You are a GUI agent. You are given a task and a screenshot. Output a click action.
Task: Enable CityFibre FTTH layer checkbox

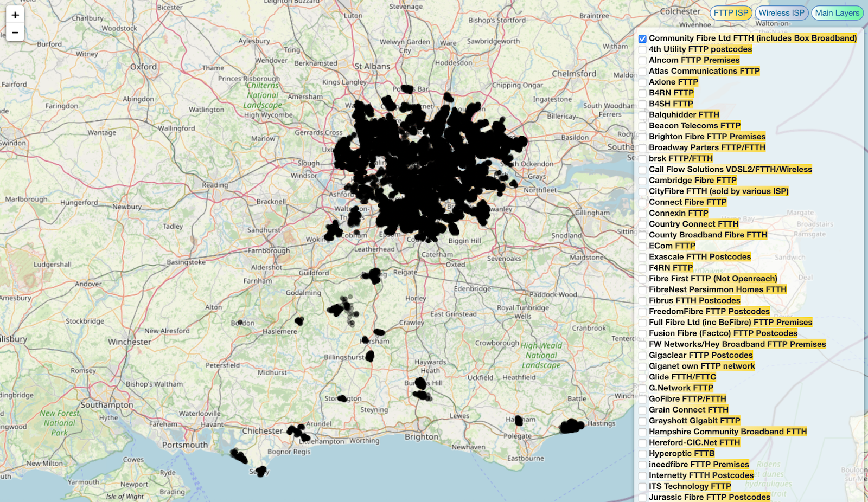(x=642, y=192)
